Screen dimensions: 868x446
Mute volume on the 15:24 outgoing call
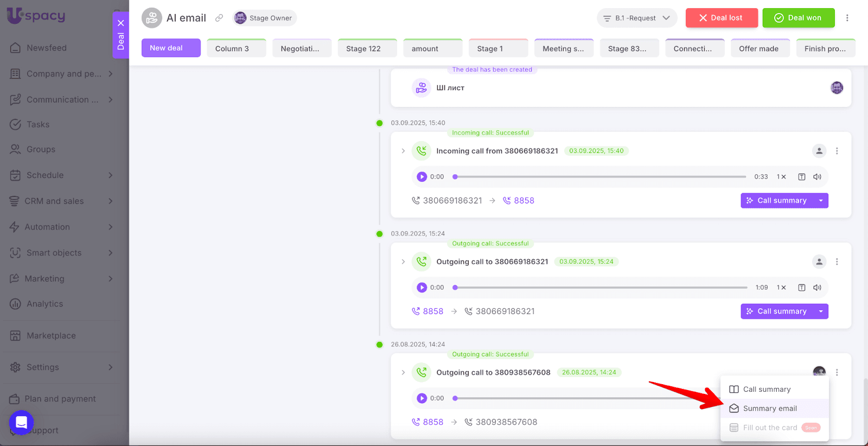coord(817,288)
